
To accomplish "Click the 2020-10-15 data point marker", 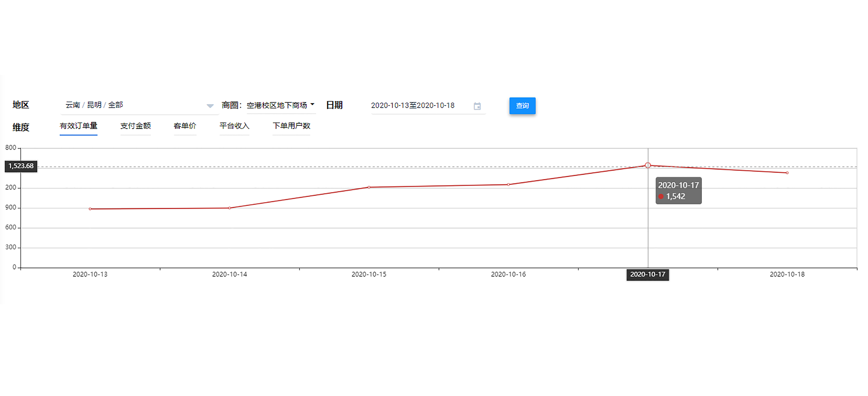I will 369,187.
